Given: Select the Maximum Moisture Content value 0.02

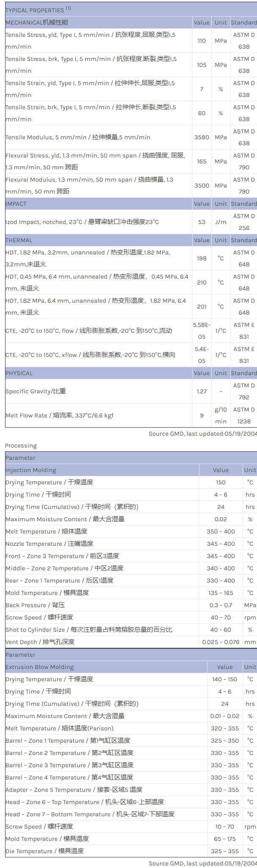Looking at the screenshot, I should tap(221, 519).
